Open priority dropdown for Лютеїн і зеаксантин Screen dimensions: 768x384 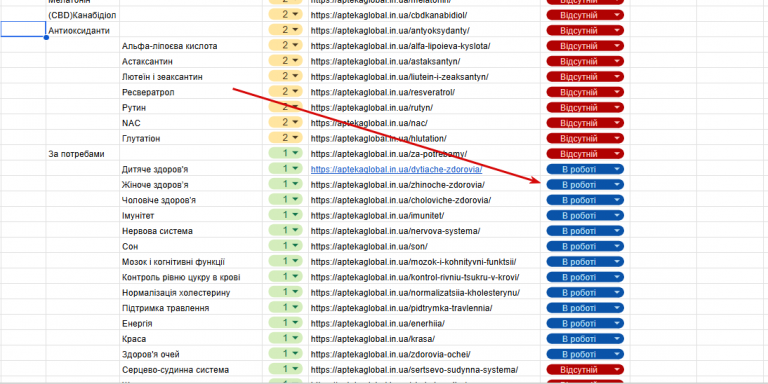click(x=286, y=76)
